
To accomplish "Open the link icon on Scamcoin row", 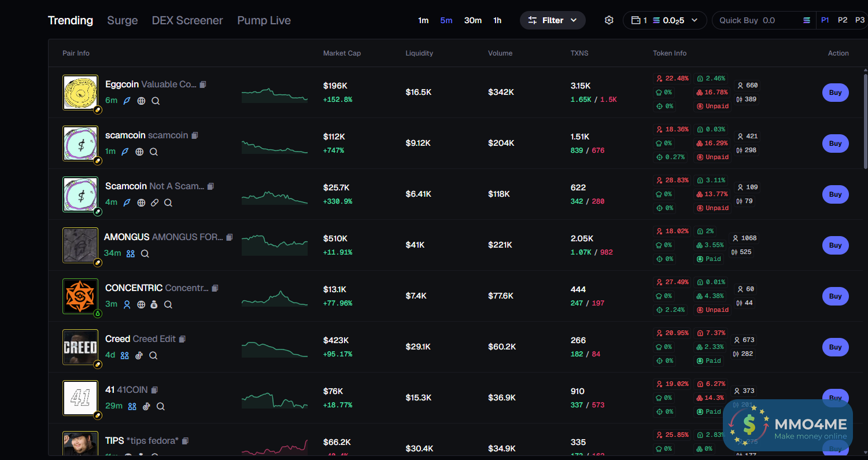I will [x=154, y=203].
